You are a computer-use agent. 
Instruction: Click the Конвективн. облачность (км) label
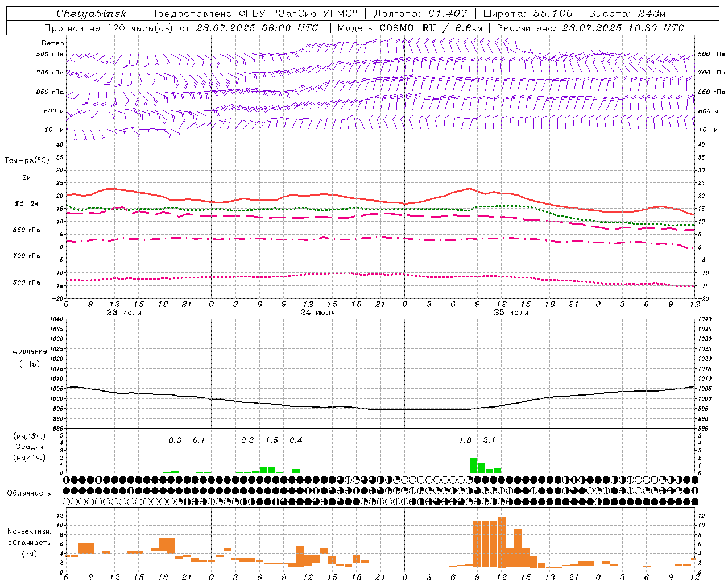click(x=29, y=542)
